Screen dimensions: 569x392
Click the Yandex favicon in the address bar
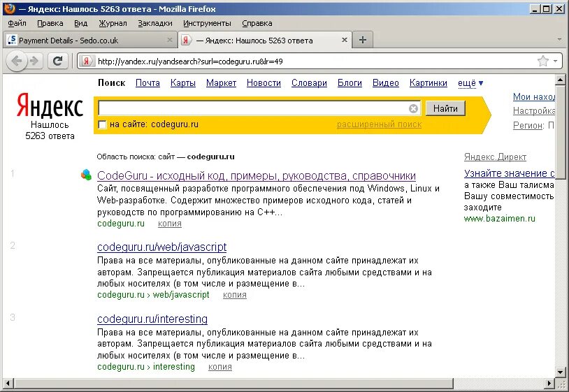pos(86,61)
